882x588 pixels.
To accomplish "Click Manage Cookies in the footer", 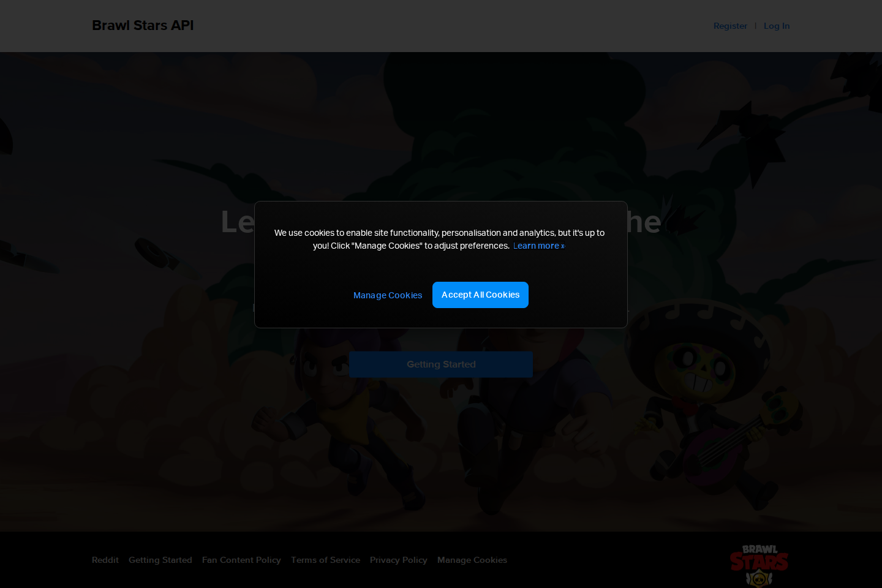I will point(472,560).
